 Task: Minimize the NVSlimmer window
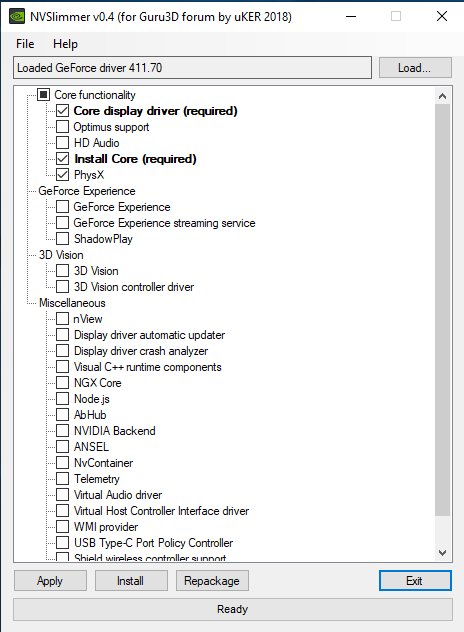point(351,17)
